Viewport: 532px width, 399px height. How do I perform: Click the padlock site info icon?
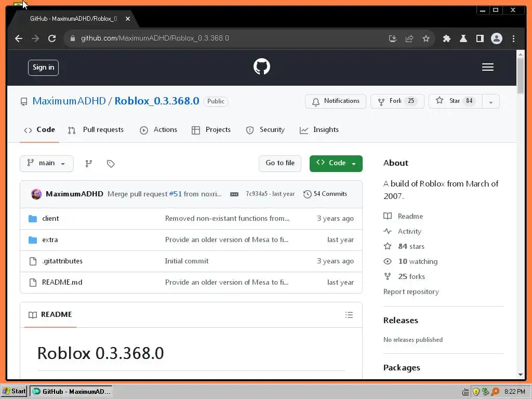point(72,38)
